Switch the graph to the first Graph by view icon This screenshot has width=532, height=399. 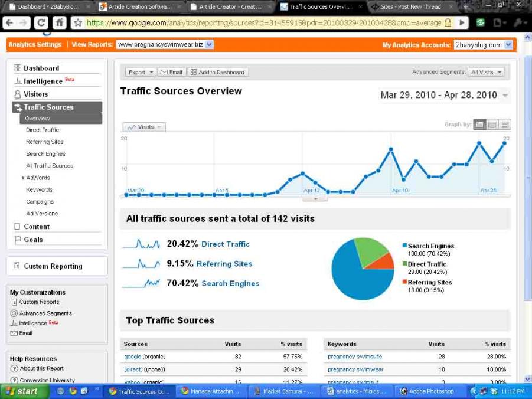point(479,125)
